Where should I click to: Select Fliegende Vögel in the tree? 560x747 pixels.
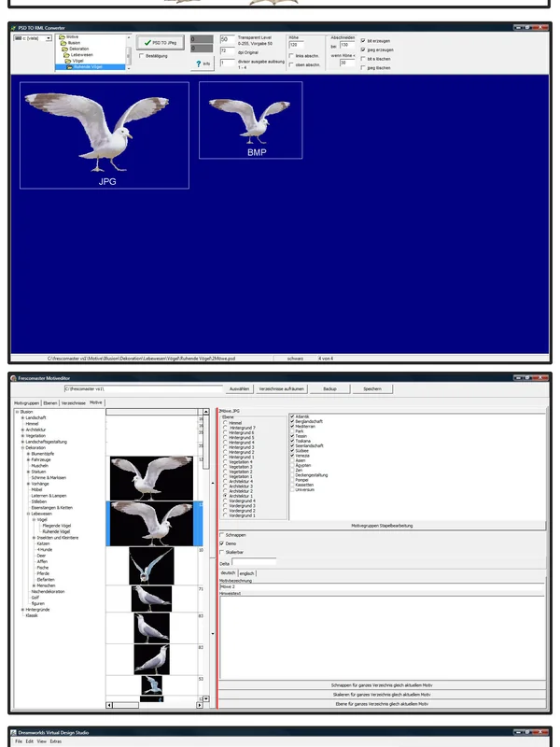[x=57, y=526]
